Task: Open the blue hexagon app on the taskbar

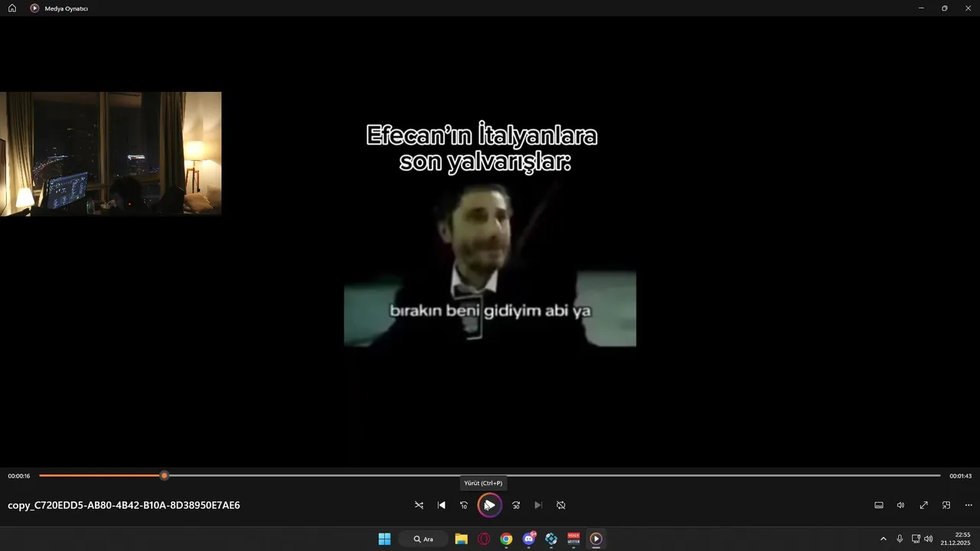Action: click(x=551, y=539)
